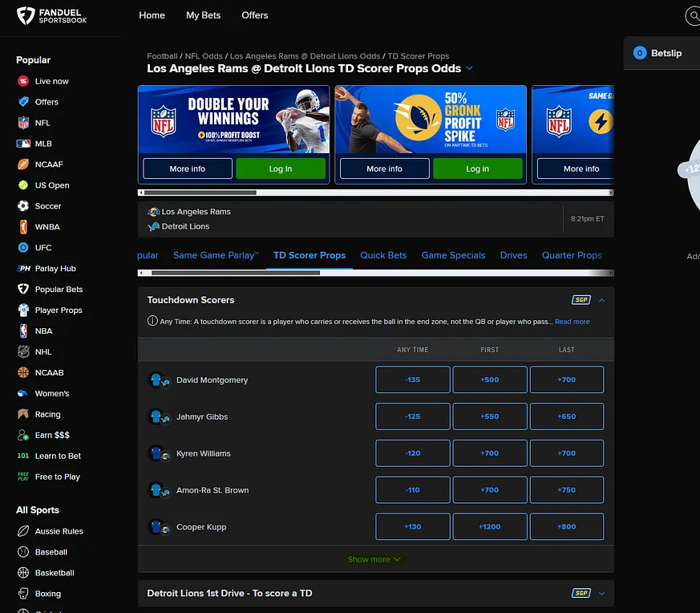The width and height of the screenshot is (700, 613).
Task: Open Live now sidebar icon
Action: point(23,81)
